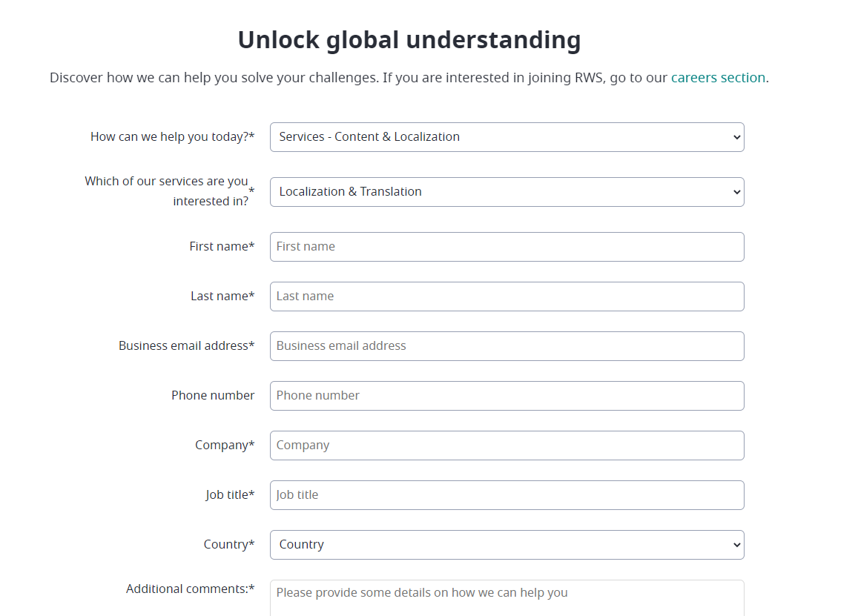The height and width of the screenshot is (616, 858).
Task: Expand the services interested in dropdown
Action: (x=506, y=191)
